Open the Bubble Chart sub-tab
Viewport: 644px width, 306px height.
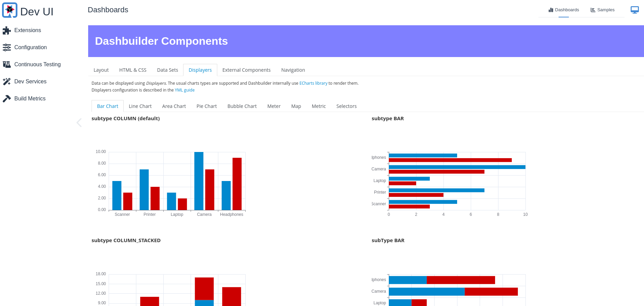pos(242,106)
